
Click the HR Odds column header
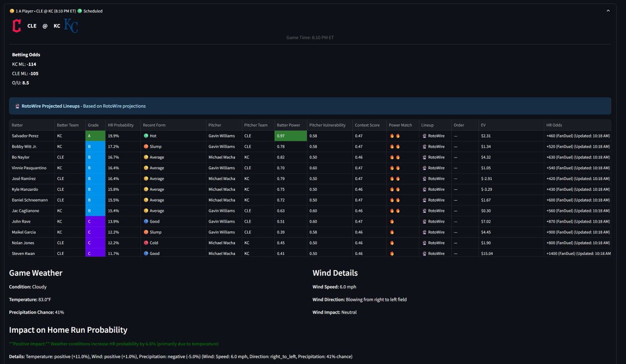(x=577, y=125)
